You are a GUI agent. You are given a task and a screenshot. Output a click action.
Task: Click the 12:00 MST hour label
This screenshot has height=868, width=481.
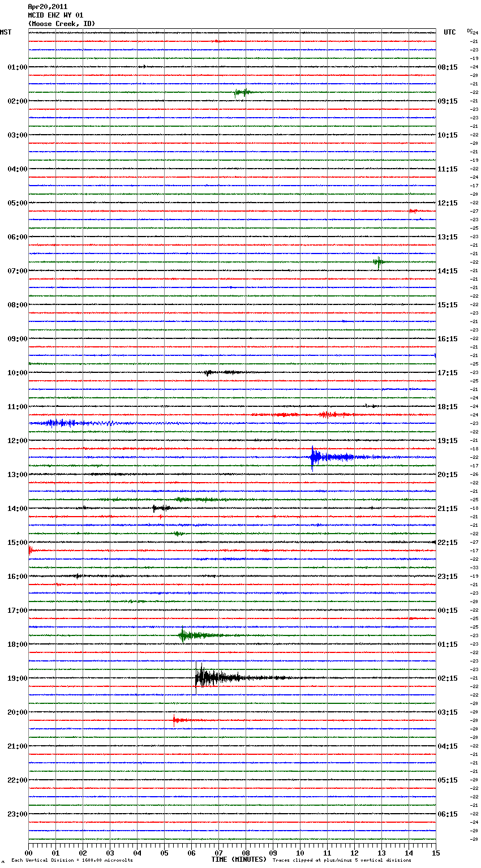tap(18, 441)
